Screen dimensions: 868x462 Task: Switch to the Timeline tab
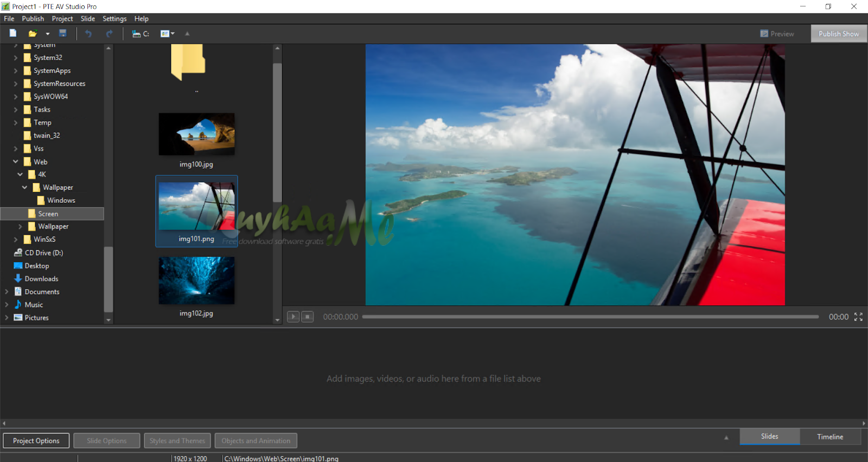(830, 437)
